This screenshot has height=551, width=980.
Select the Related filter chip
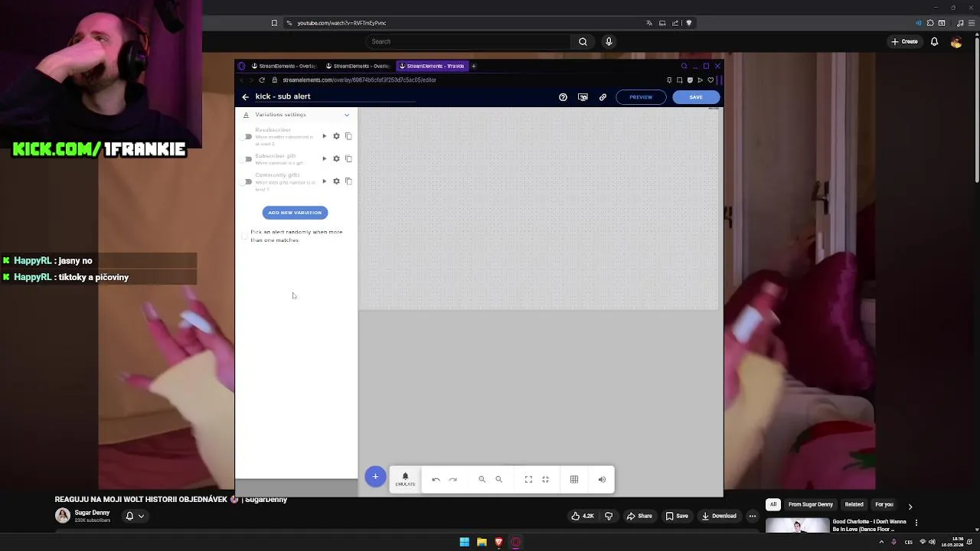coord(854,504)
